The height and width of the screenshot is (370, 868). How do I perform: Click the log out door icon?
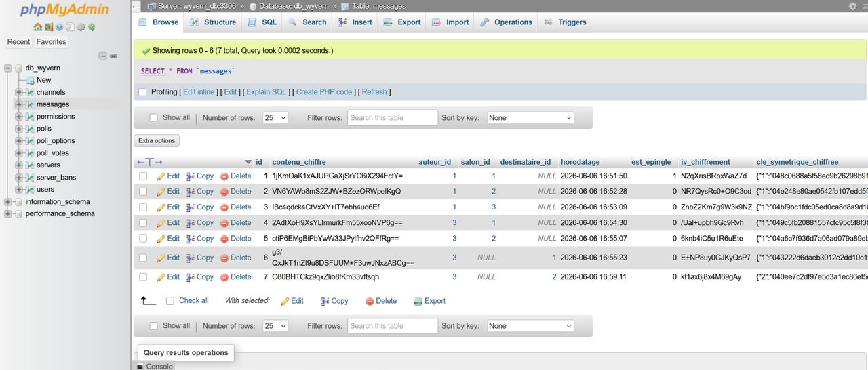[x=49, y=27]
